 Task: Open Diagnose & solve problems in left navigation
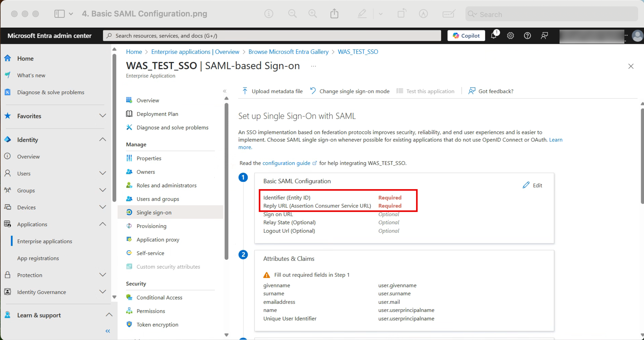pyautogui.click(x=50, y=92)
